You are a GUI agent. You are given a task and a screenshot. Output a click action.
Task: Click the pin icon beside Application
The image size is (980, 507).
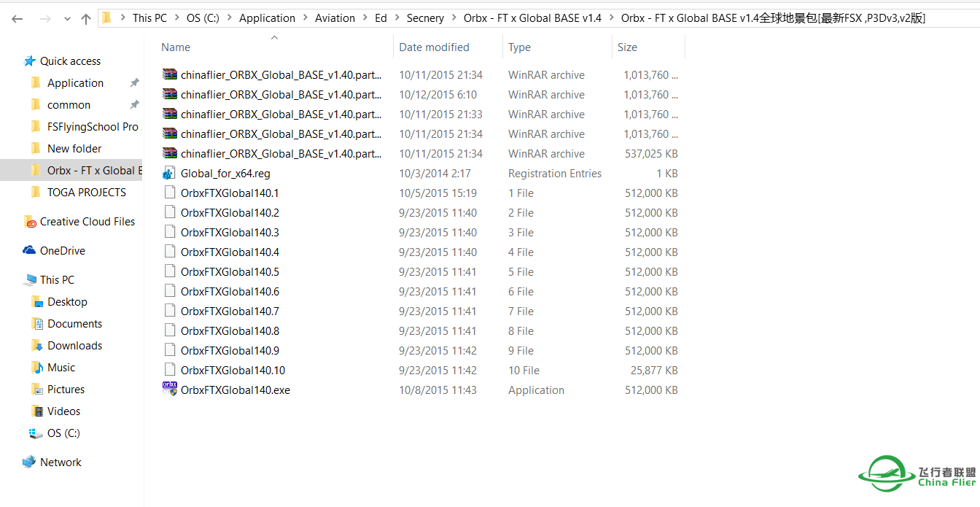click(134, 83)
